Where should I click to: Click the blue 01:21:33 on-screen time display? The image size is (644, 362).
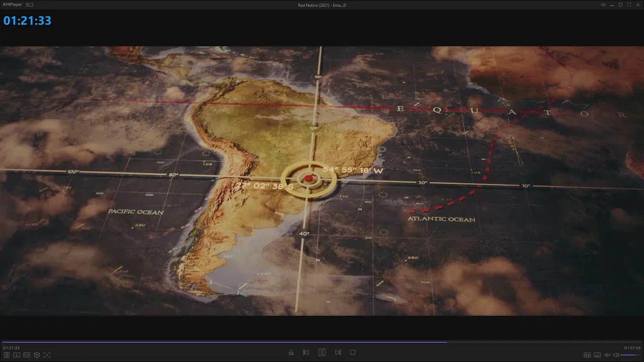(x=27, y=21)
